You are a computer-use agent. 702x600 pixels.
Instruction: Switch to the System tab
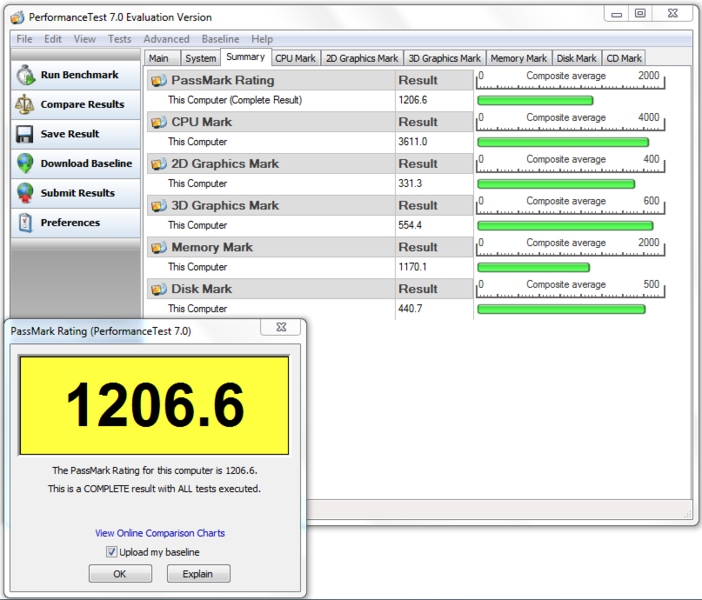pyautogui.click(x=201, y=58)
